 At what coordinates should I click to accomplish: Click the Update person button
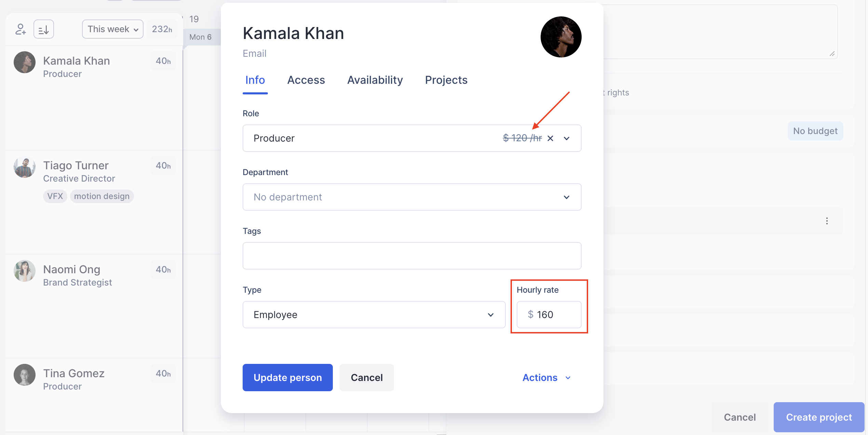[x=287, y=378]
